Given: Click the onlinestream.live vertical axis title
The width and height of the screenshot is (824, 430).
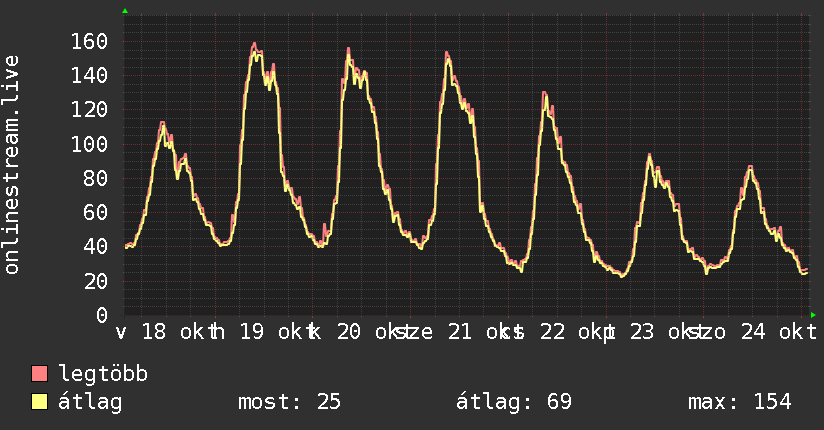Looking at the screenshot, I should (12, 165).
